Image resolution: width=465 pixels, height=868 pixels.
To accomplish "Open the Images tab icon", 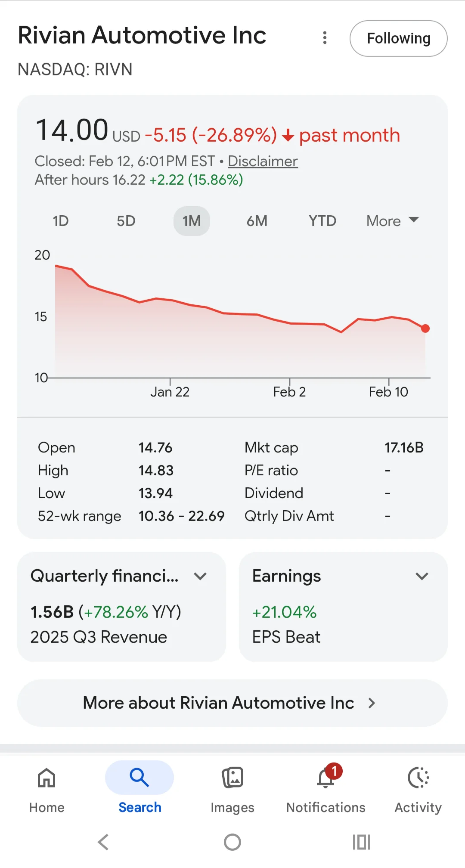I will (232, 778).
